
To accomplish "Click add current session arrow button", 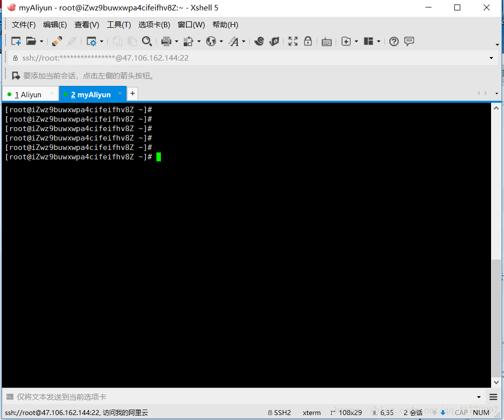I will (16, 76).
